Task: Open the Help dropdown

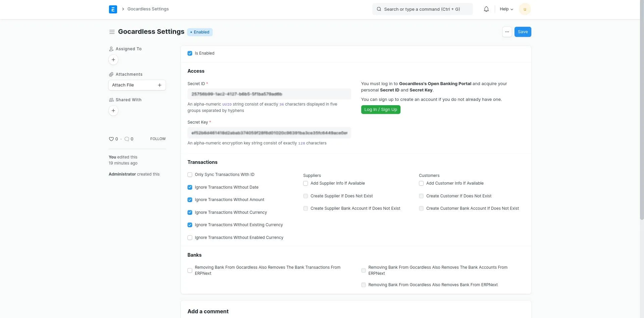Action: click(506, 9)
